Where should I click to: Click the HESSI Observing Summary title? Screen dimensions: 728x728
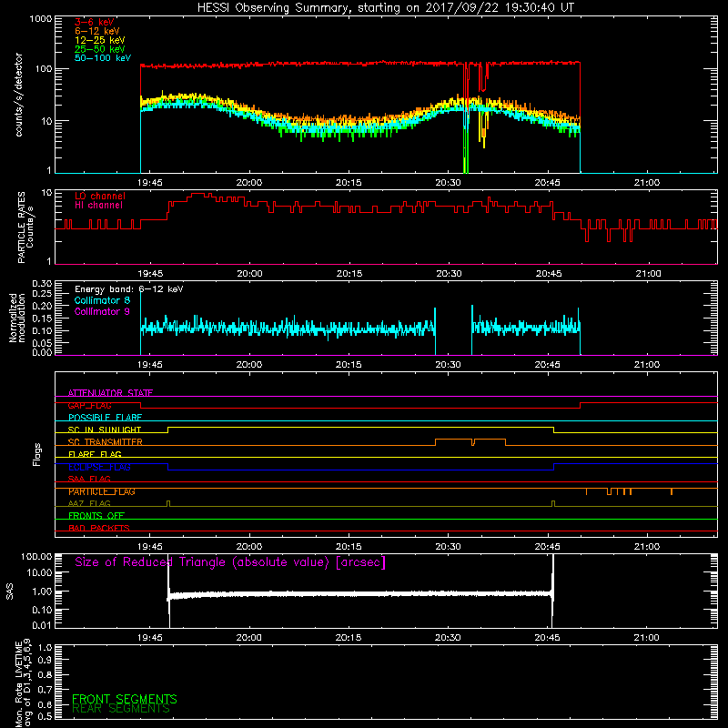coord(385,8)
